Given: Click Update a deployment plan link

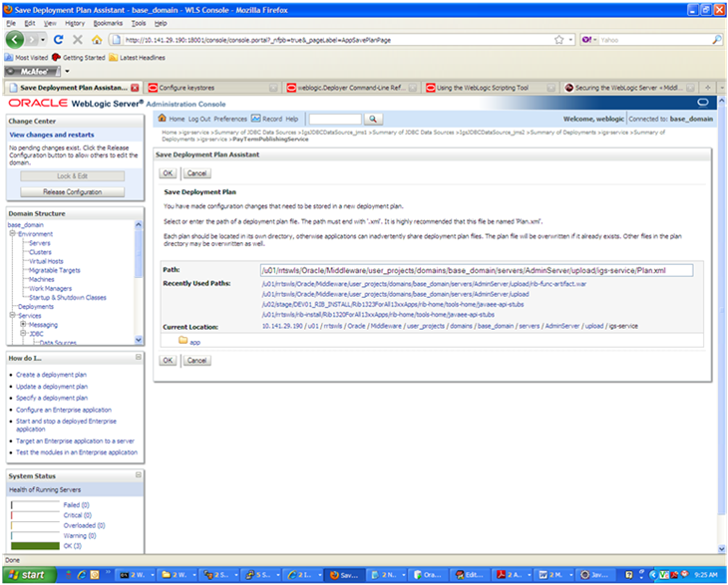Looking at the screenshot, I should 52,387.
